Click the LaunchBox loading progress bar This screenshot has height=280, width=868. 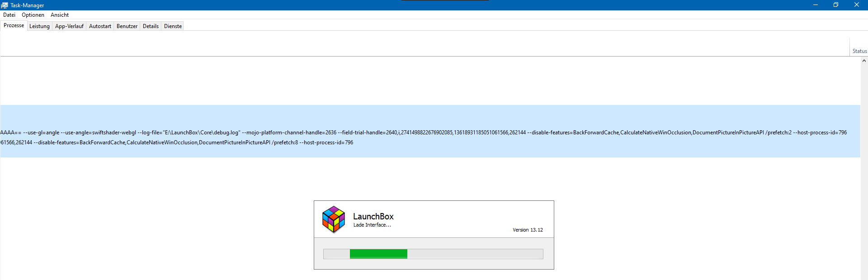(433, 254)
